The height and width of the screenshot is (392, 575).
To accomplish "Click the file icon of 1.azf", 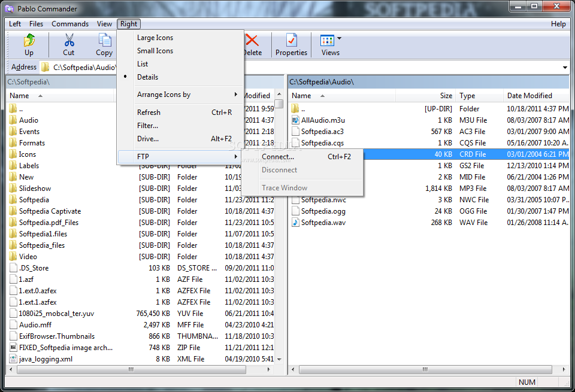I will tap(14, 279).
